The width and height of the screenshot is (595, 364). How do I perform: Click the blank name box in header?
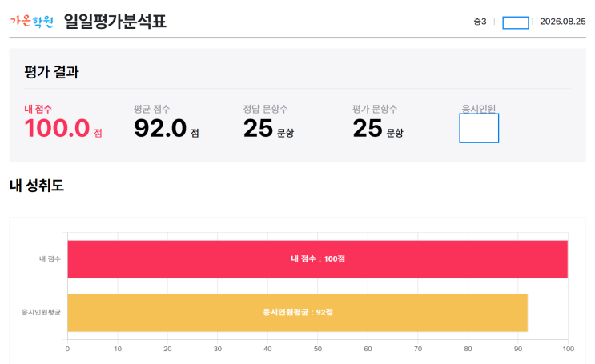(x=515, y=22)
